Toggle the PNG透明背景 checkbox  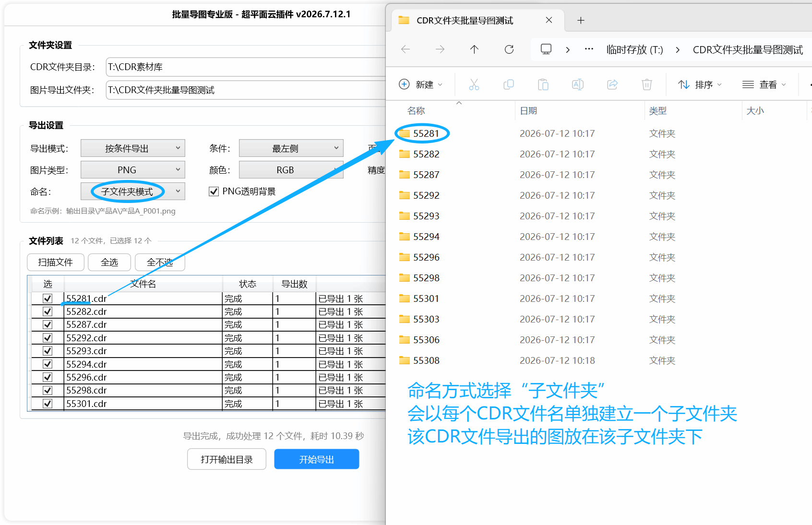tap(214, 191)
